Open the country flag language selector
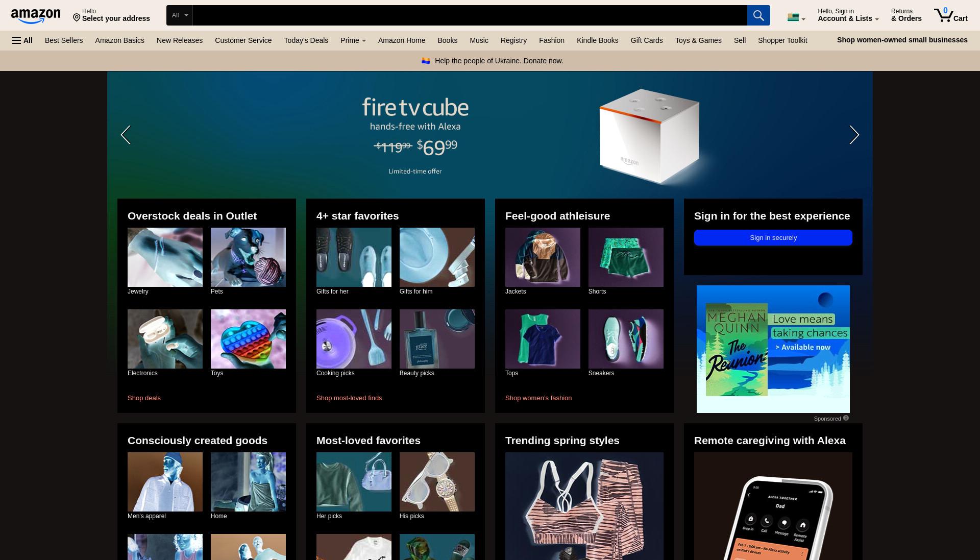This screenshot has height=560, width=980. coord(796,18)
